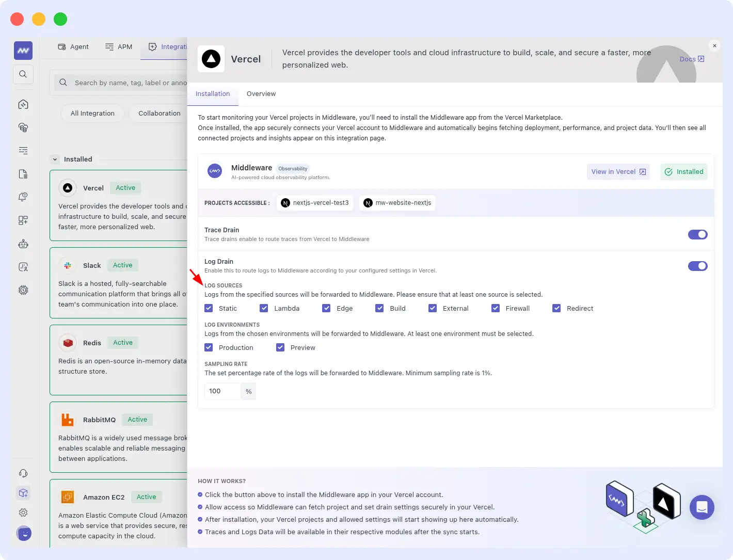Screen dimensions: 733x560
Task: Click the Installed status button
Action: pyautogui.click(x=684, y=172)
